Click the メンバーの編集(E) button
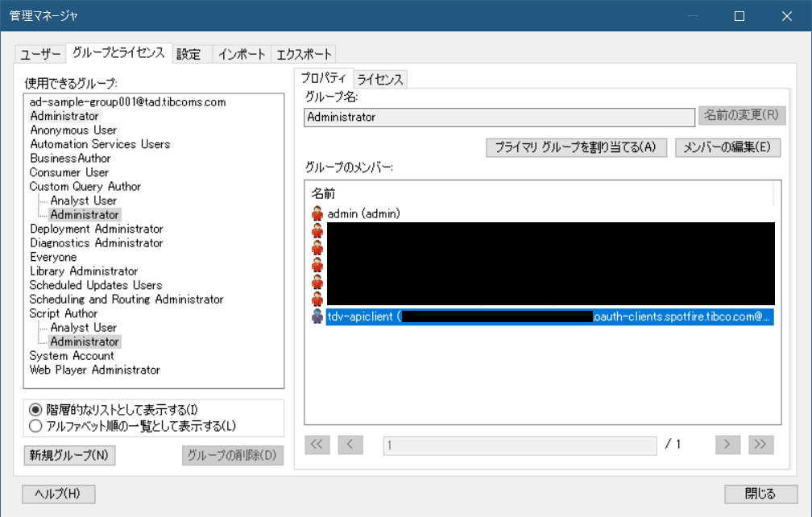Screen dimensions: 812x517 pyautogui.click(x=727, y=147)
